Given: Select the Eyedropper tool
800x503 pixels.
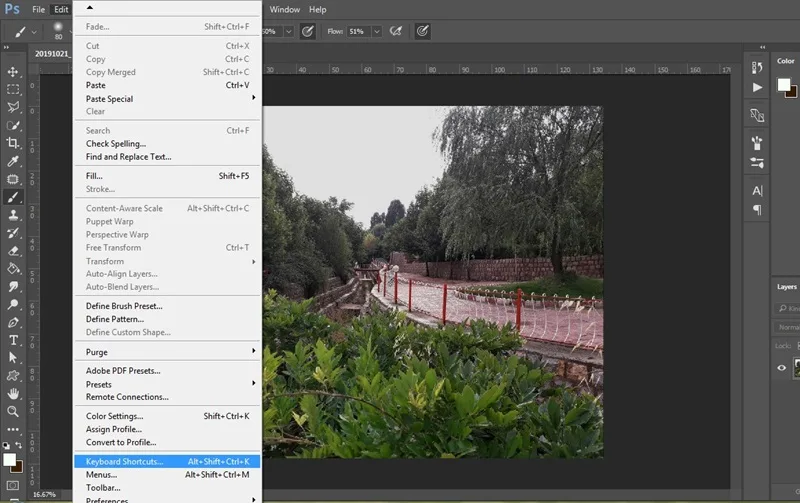Looking at the screenshot, I should [x=13, y=161].
